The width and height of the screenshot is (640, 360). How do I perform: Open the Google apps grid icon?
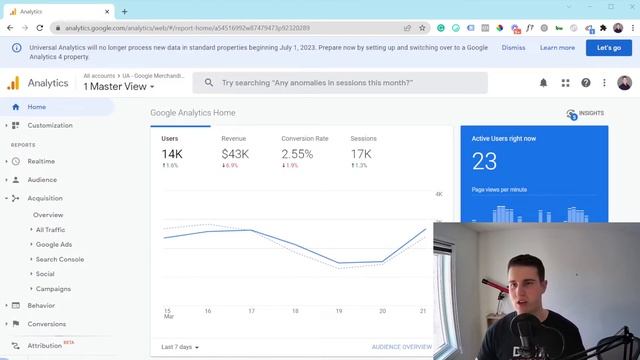point(565,83)
